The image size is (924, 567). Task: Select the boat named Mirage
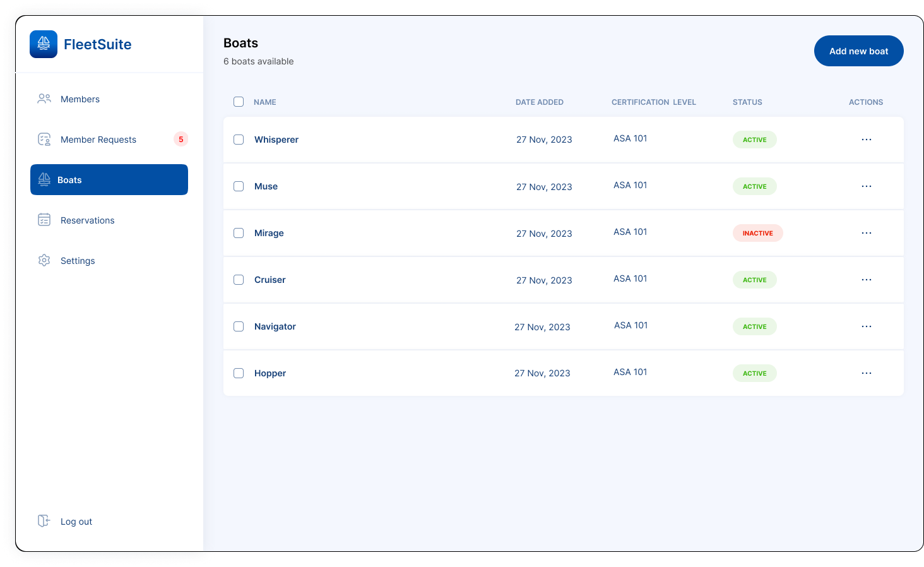click(x=269, y=233)
